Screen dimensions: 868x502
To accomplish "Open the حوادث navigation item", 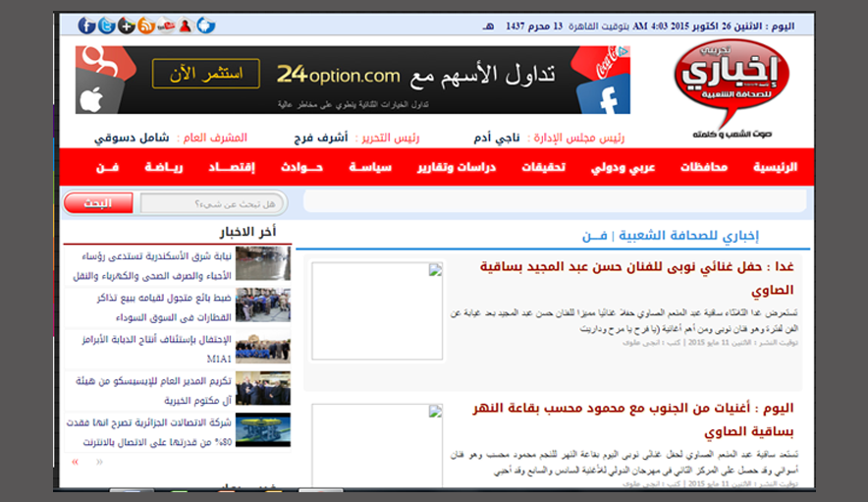I will point(302,168).
